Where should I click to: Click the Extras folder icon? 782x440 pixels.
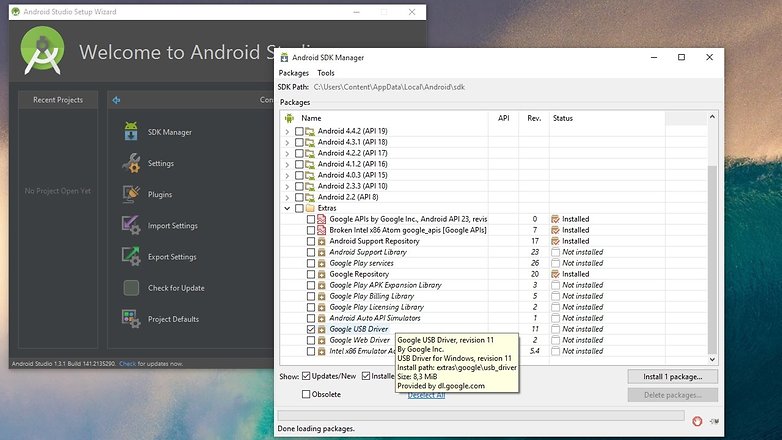[x=310, y=208]
